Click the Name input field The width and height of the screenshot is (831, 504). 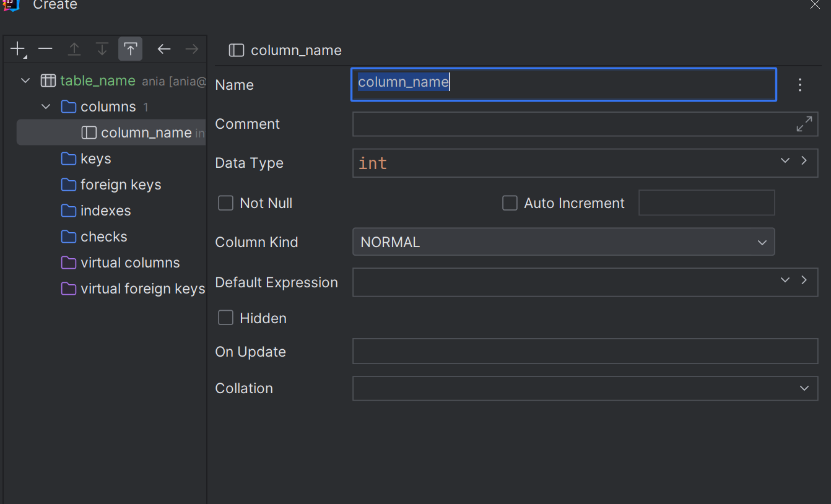tap(563, 84)
